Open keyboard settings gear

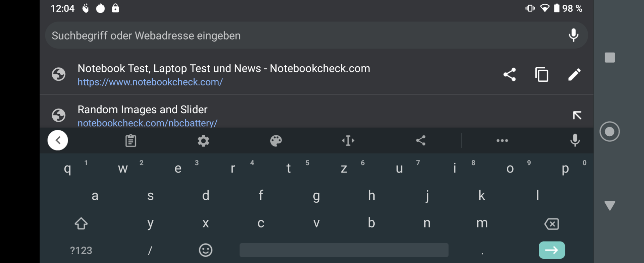tap(203, 141)
